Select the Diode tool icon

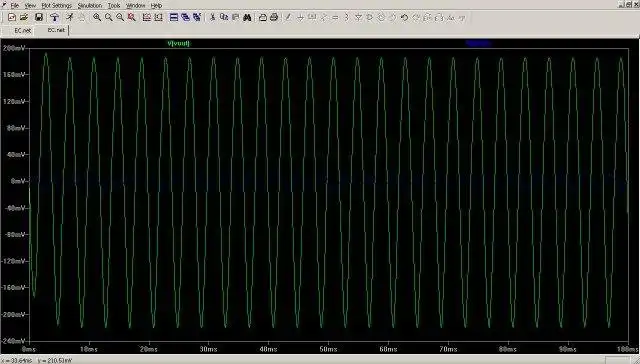coord(358,17)
